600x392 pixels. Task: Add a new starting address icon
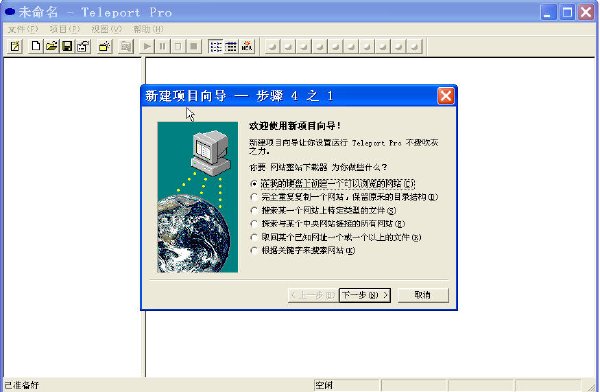click(104, 46)
